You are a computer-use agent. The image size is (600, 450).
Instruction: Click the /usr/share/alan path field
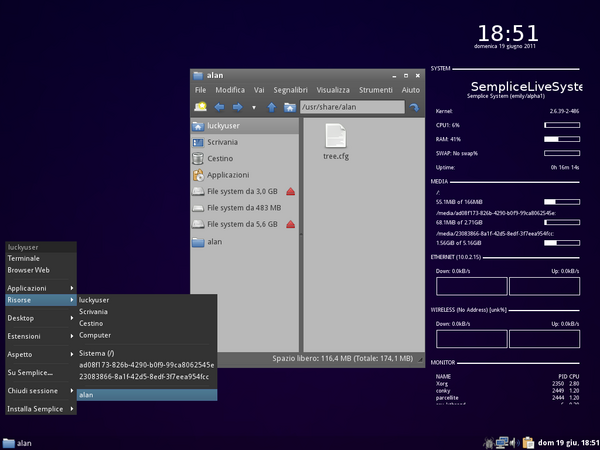click(350, 106)
